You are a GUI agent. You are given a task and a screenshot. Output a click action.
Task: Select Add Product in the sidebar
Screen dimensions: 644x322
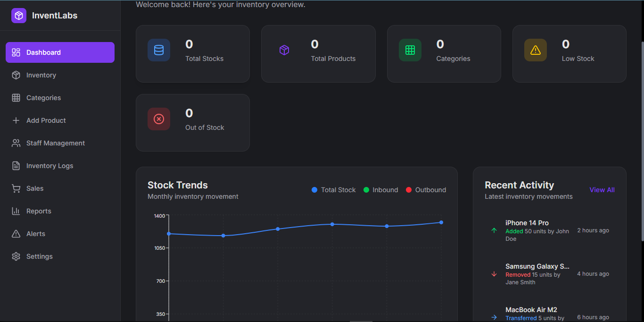[x=46, y=120]
